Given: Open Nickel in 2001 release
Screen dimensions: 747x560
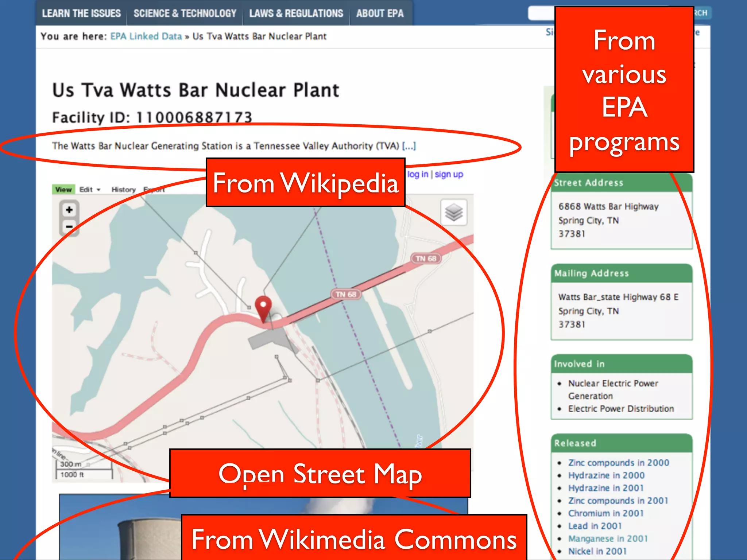Looking at the screenshot, I should [x=597, y=551].
